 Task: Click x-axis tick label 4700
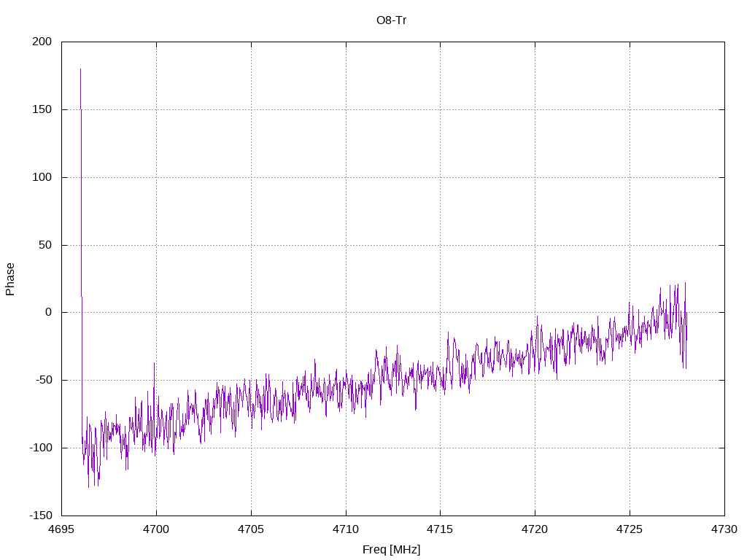click(x=156, y=529)
